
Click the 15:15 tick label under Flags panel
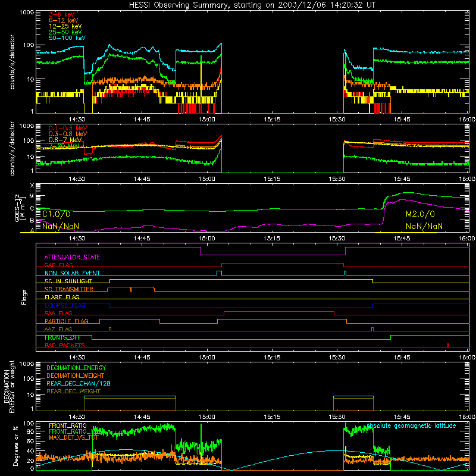(272, 358)
